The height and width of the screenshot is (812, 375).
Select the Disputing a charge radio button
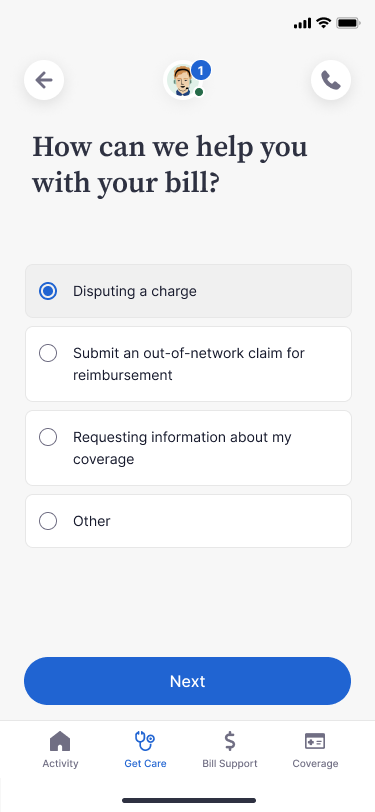48,291
